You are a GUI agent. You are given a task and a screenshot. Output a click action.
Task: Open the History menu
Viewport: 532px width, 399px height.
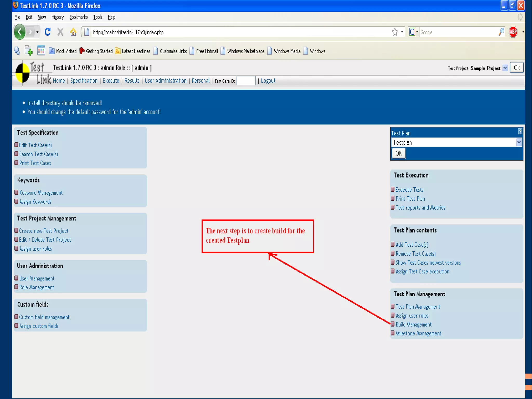pos(57,17)
